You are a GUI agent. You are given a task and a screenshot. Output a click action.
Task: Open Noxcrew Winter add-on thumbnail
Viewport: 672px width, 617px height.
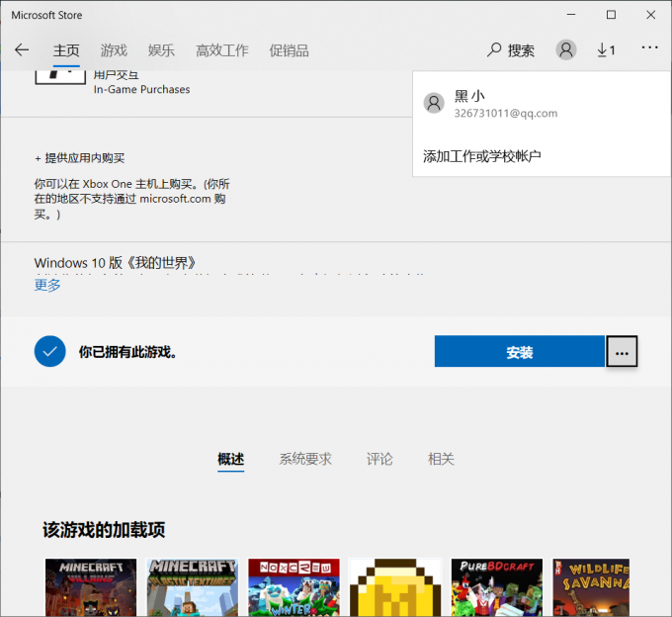tap(294, 587)
